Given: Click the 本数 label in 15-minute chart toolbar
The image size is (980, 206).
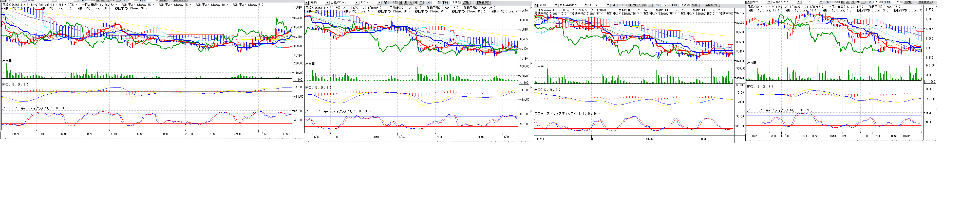Looking at the screenshot, I should click(445, 3).
